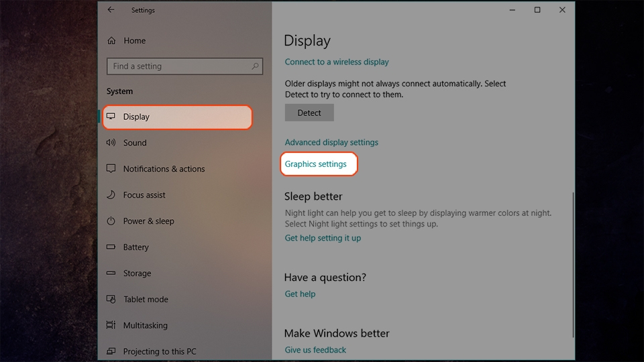Maximize the Settings window
644x362 pixels.
(537, 10)
